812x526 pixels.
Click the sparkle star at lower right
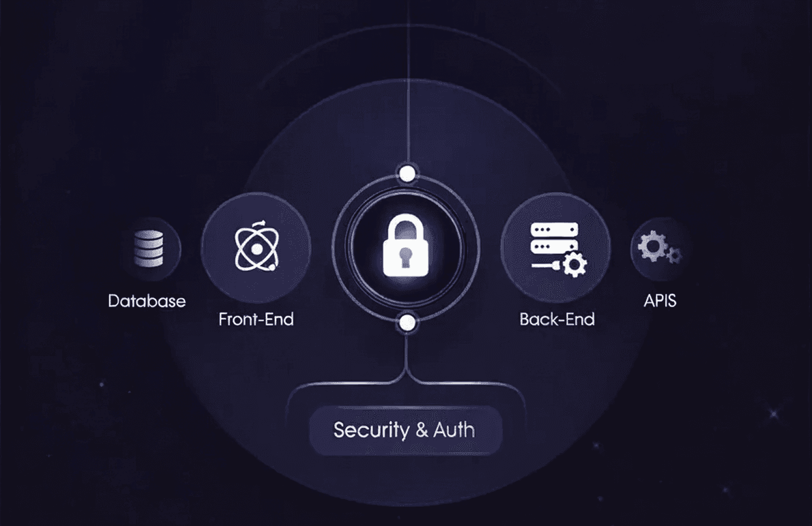pos(773,414)
